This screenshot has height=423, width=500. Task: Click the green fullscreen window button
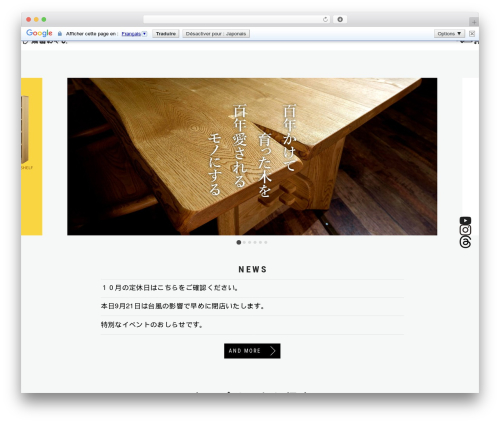pyautogui.click(x=44, y=19)
